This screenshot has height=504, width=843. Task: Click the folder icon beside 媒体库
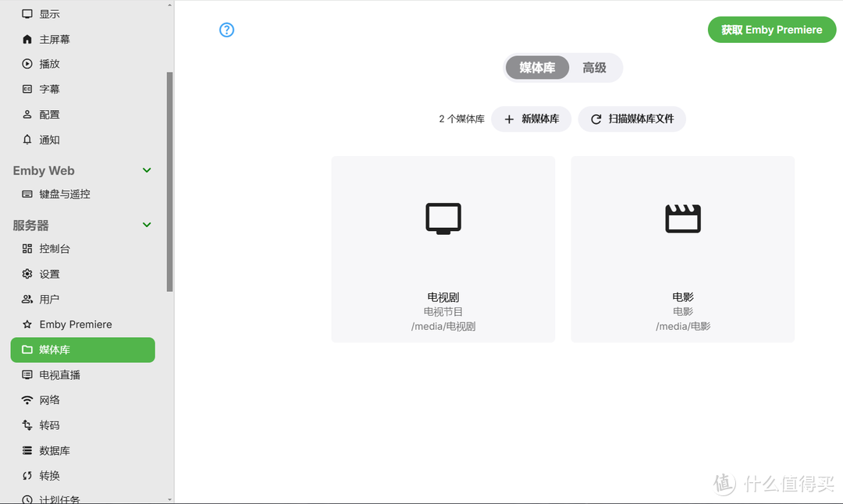(27, 350)
